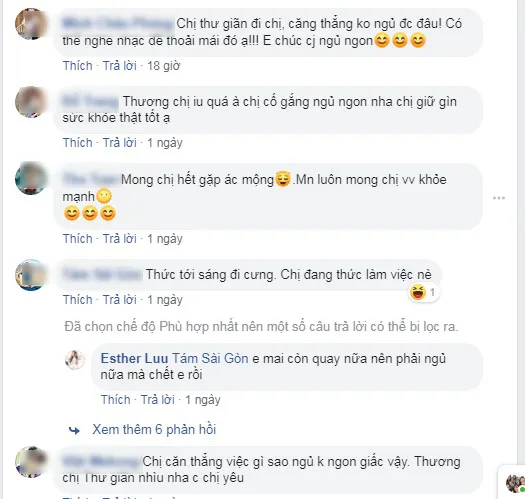Screen dimensions: 525x499
Task: Open the three-dot options beside 'Mong chị' comment
Action: [x=499, y=198]
